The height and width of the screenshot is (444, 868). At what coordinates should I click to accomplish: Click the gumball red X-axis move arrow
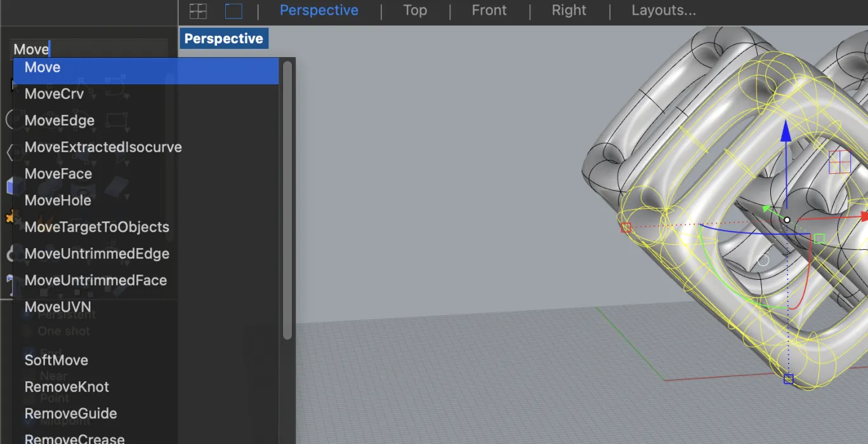(864, 216)
